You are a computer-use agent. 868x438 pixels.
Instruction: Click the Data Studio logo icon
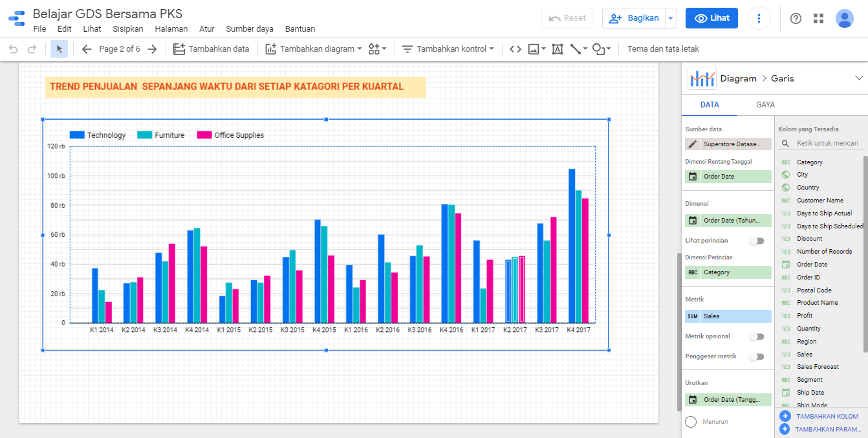point(17,18)
